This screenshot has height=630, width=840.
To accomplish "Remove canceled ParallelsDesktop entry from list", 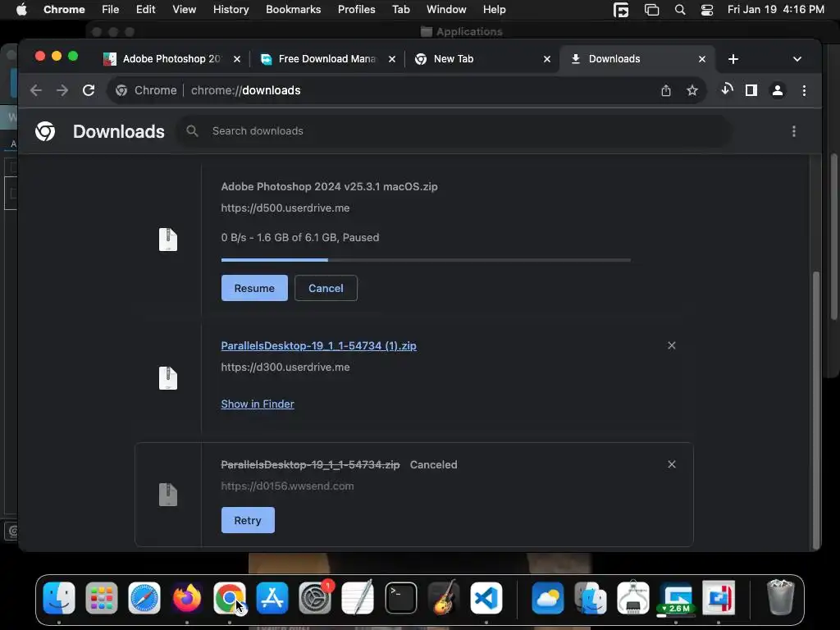I will coord(672,464).
